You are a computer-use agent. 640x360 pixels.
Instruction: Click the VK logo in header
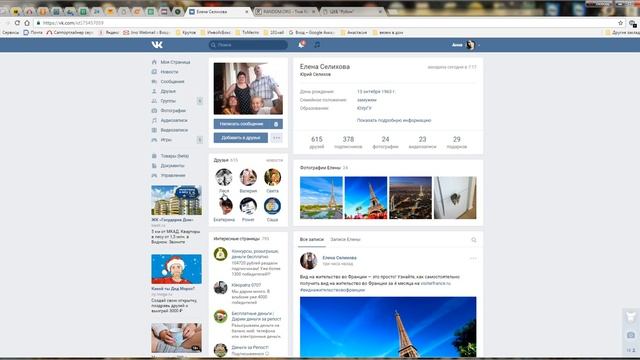157,45
